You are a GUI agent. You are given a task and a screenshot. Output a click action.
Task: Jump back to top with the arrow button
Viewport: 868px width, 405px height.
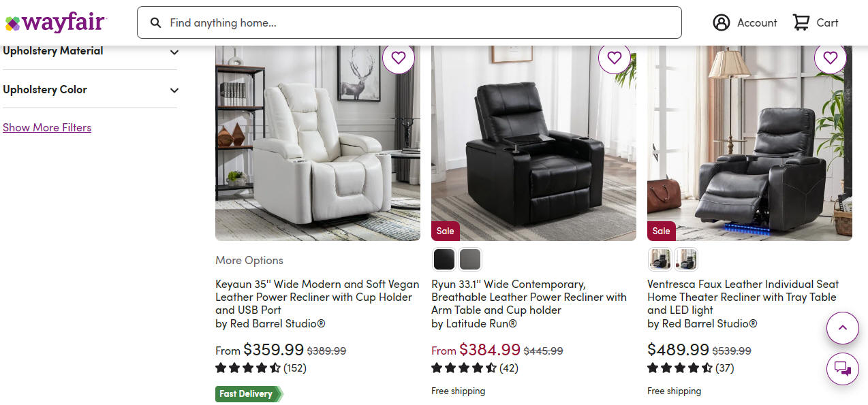pyautogui.click(x=843, y=328)
